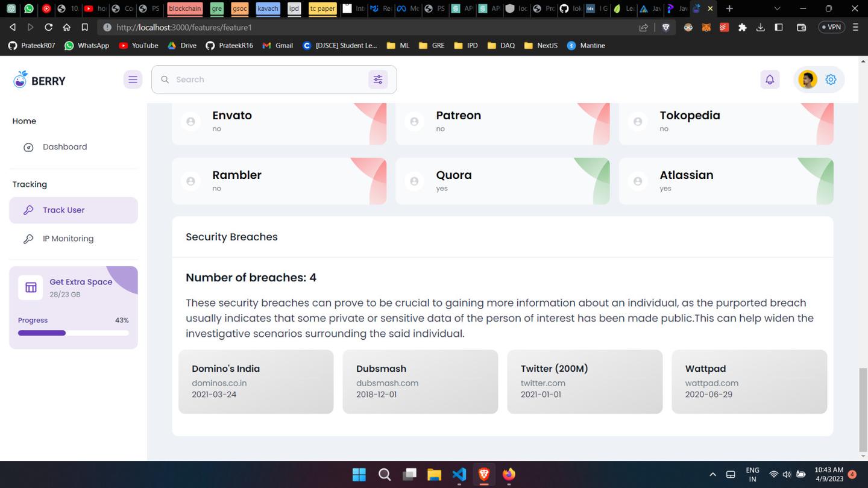Open the GRE bookmarks folder

(431, 45)
